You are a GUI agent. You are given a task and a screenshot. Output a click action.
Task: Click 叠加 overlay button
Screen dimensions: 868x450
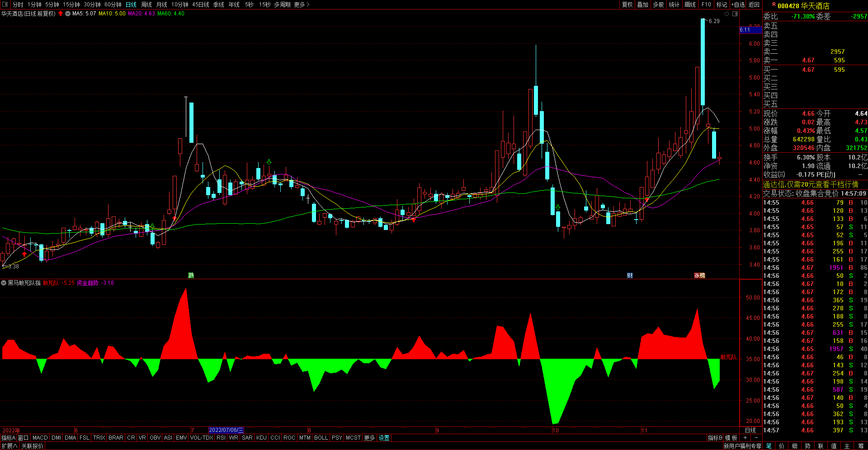(x=643, y=5)
